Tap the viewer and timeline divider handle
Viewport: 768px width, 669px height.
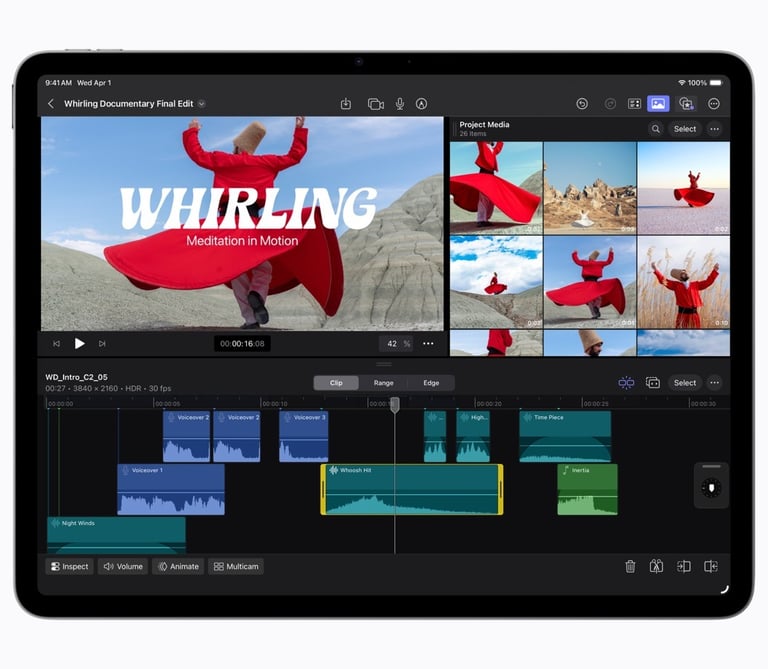coord(384,364)
